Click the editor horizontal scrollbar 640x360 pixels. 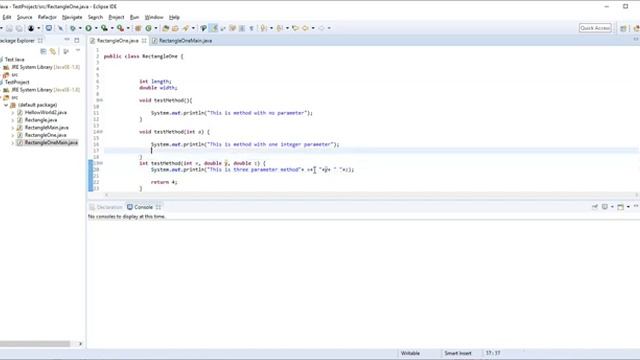pyautogui.click(x=371, y=195)
